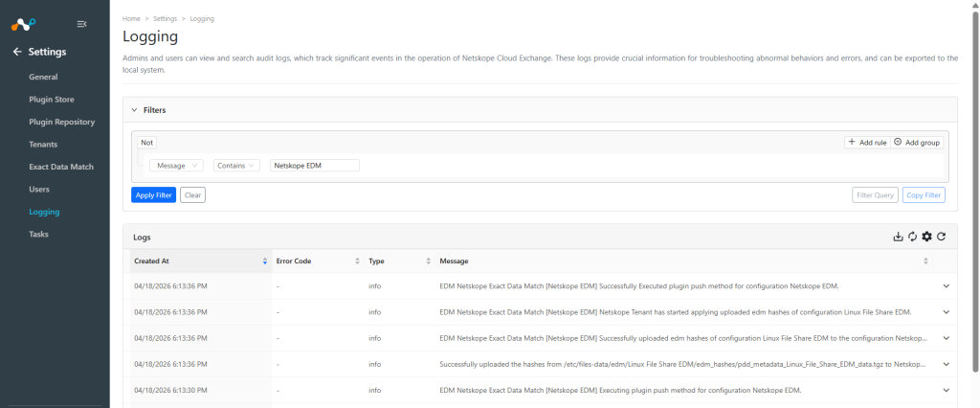Image resolution: width=980 pixels, height=408 pixels.
Task: Click the Copy Filter button
Action: (924, 195)
